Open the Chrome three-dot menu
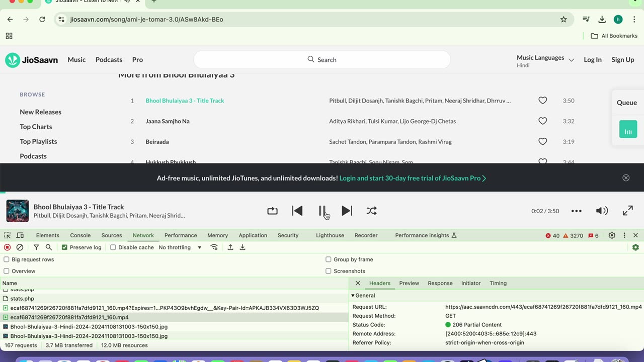Viewport: 644px width, 362px height. (634, 19)
